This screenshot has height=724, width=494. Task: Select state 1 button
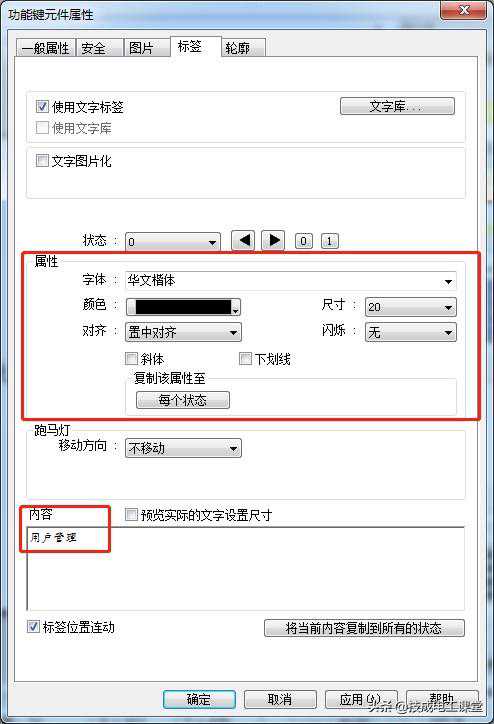329,241
